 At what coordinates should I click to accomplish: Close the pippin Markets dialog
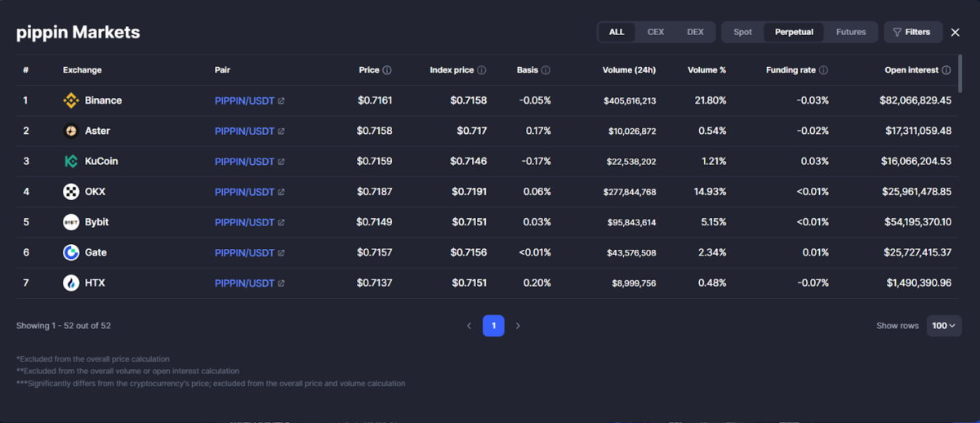[955, 32]
